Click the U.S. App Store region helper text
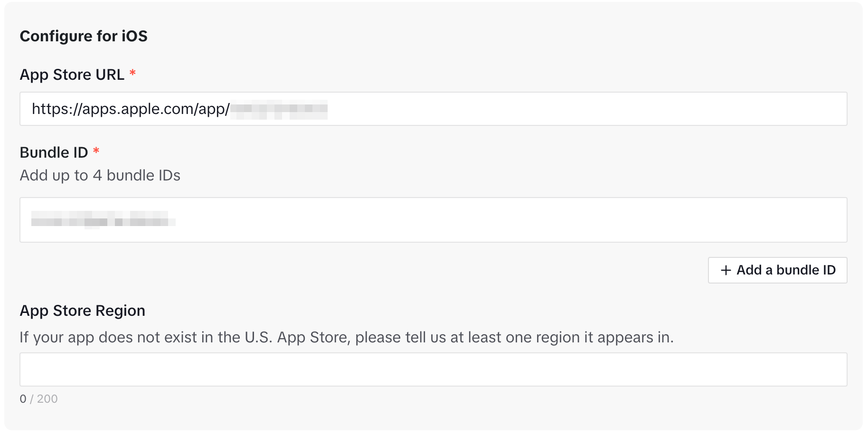Viewport: 868px width, 435px height. tap(347, 337)
